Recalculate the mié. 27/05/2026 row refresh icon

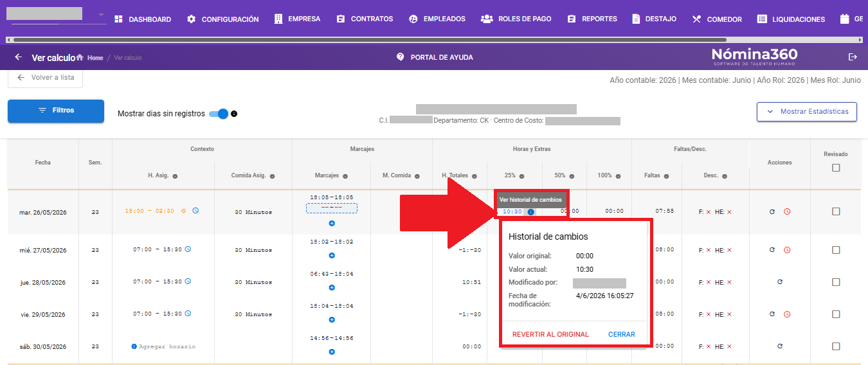772,250
